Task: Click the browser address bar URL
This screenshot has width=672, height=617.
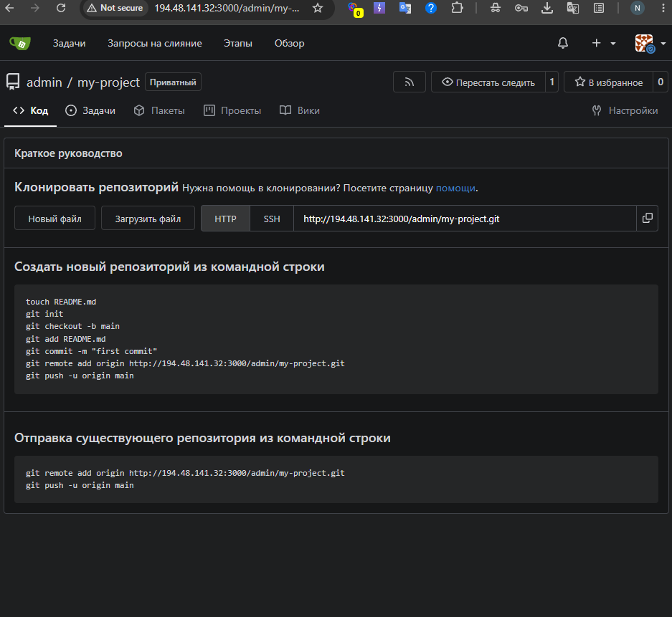Action: (227, 8)
